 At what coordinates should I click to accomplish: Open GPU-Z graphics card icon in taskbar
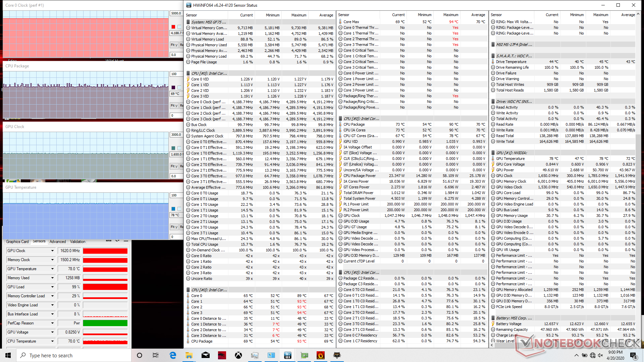304,355
